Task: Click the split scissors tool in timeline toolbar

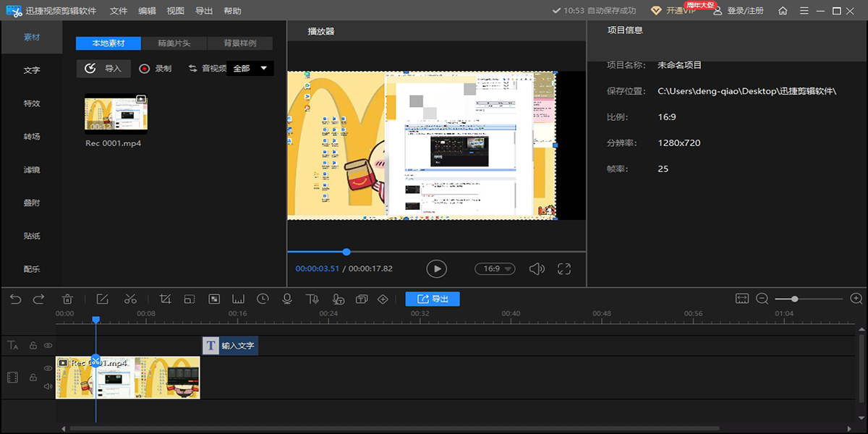Action: pyautogui.click(x=130, y=299)
